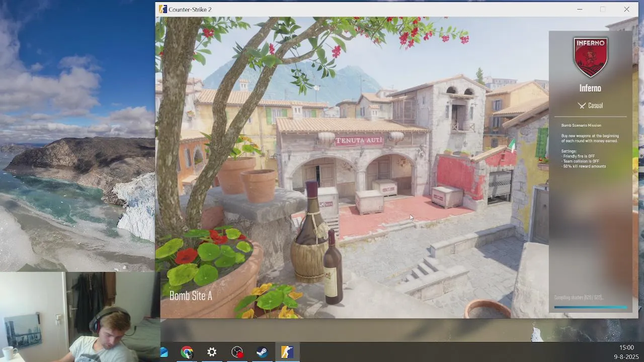
Task: Open the taskbar clock showing 15:00
Action: pos(626,347)
